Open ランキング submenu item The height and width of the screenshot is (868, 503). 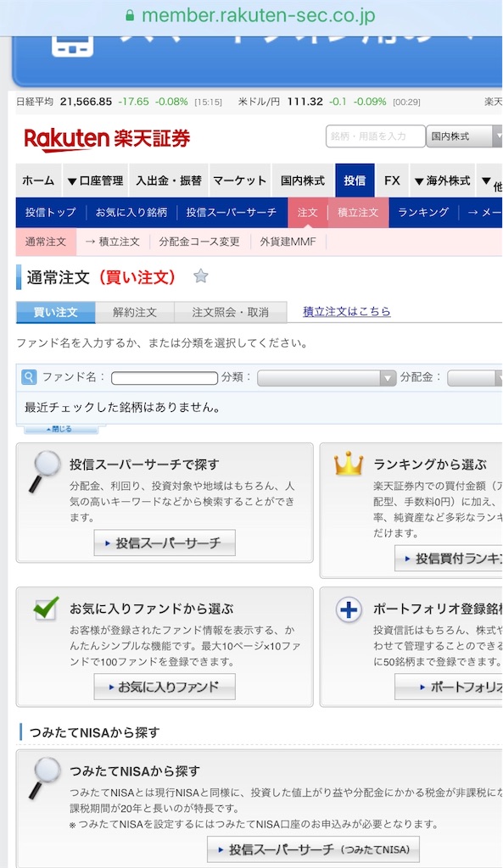tap(423, 213)
